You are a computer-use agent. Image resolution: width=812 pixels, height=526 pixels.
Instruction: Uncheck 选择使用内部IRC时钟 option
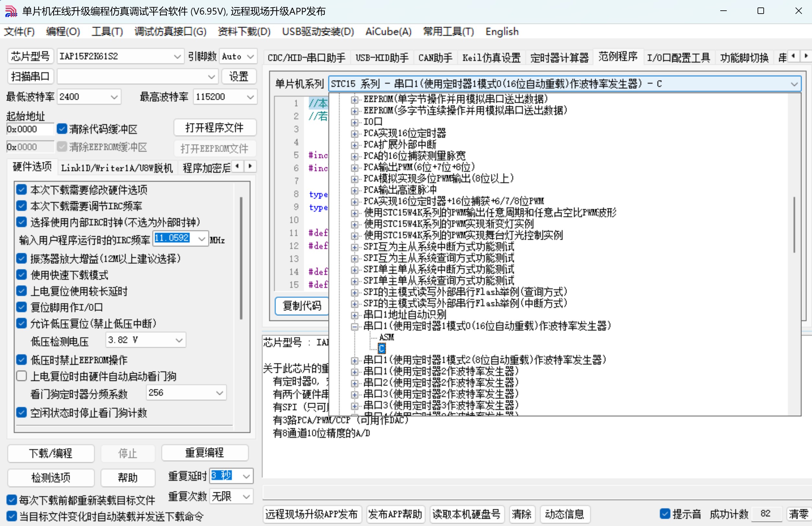(x=21, y=222)
